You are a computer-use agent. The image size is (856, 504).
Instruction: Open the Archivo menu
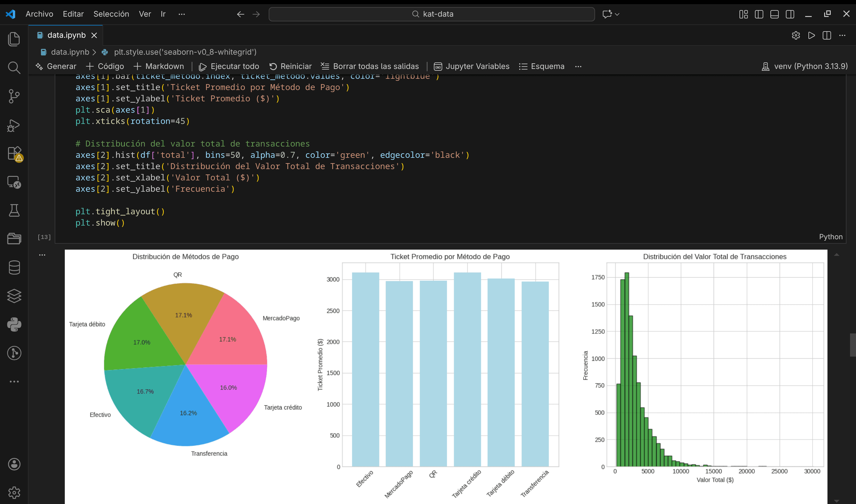40,14
